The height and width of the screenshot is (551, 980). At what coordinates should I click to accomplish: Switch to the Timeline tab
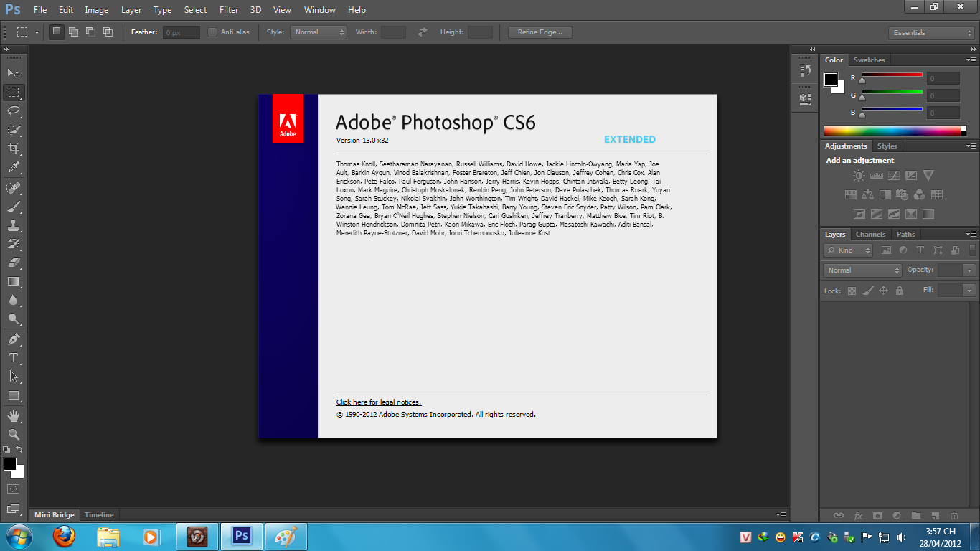pyautogui.click(x=99, y=515)
